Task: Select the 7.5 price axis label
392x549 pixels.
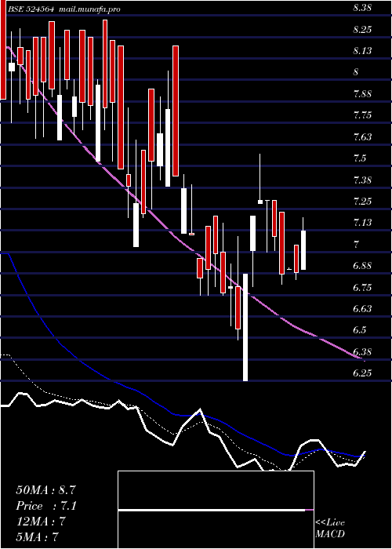Action: click(x=359, y=159)
